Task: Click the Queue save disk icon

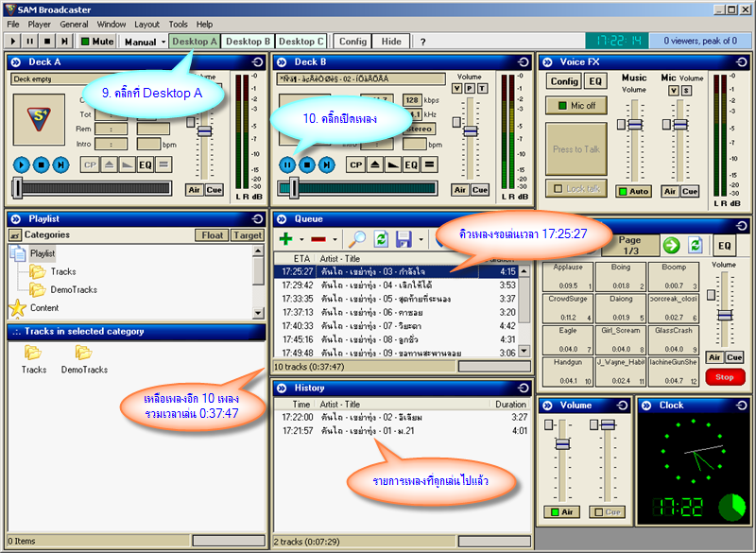Action: pos(404,238)
